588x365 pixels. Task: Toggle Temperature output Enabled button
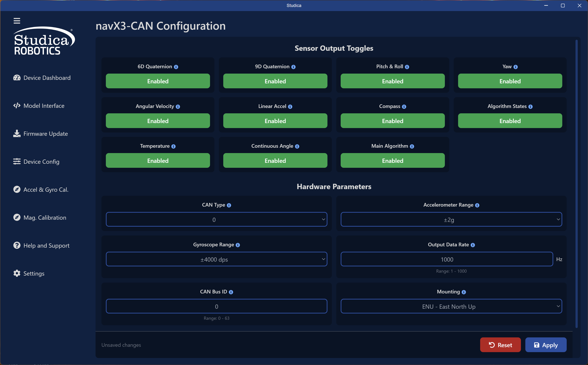158,161
